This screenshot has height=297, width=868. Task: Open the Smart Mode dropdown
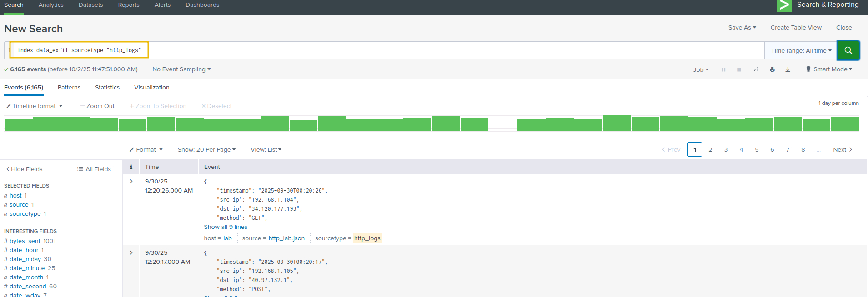tap(829, 69)
